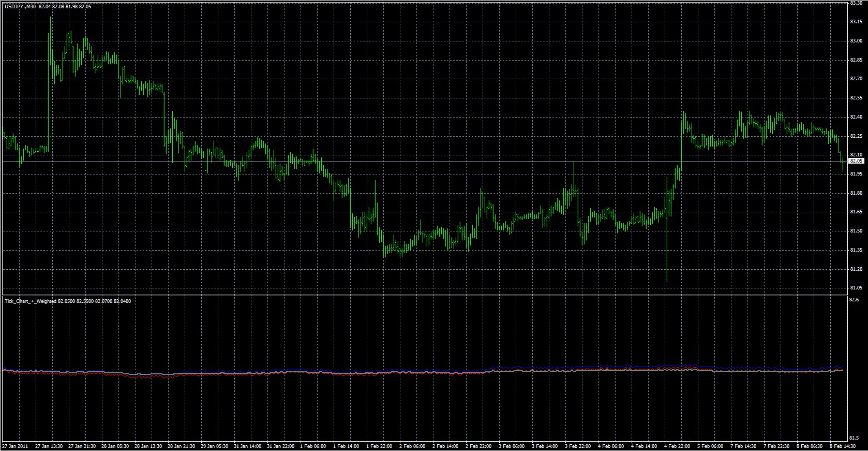Select the highlighted 82.05 current price tag
The width and height of the screenshot is (868, 451).
pos(856,161)
